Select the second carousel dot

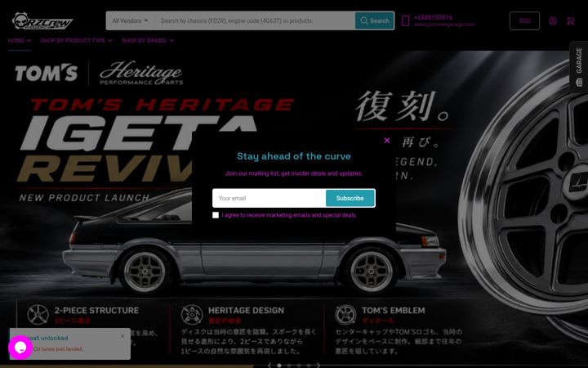(x=289, y=365)
